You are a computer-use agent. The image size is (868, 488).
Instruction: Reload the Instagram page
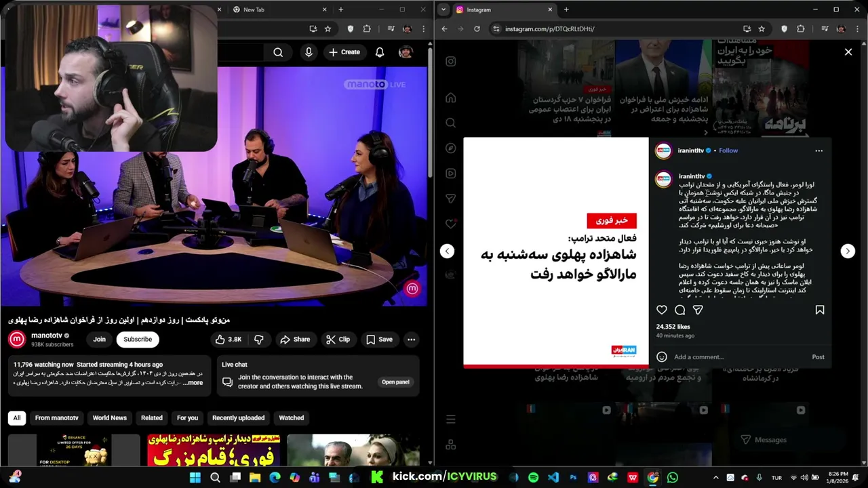click(477, 29)
